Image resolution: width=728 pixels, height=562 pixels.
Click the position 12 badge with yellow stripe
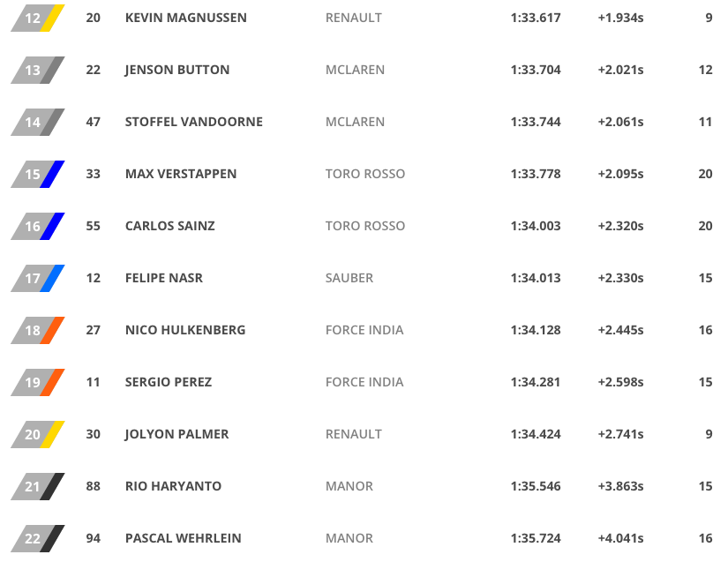coord(38,19)
